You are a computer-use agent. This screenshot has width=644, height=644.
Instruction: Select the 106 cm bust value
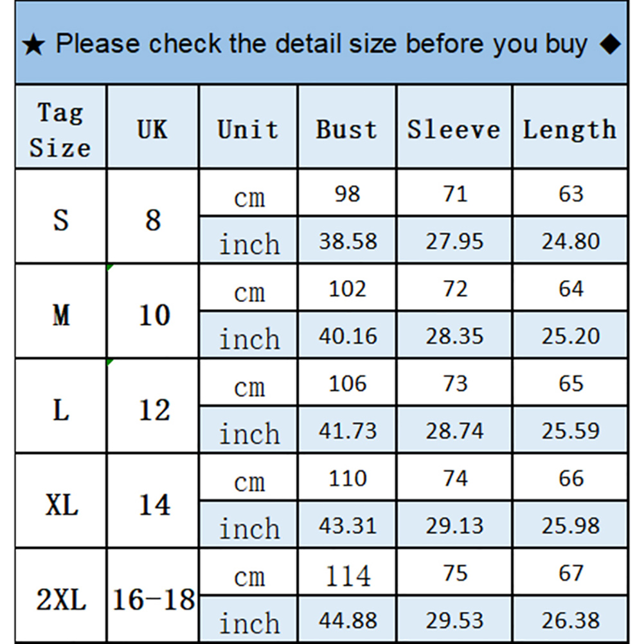coord(347,384)
